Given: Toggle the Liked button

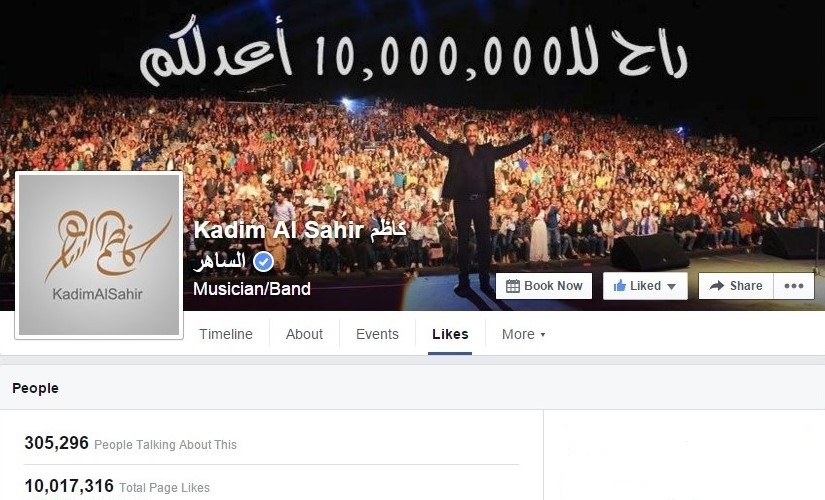Looking at the screenshot, I should tap(645, 286).
